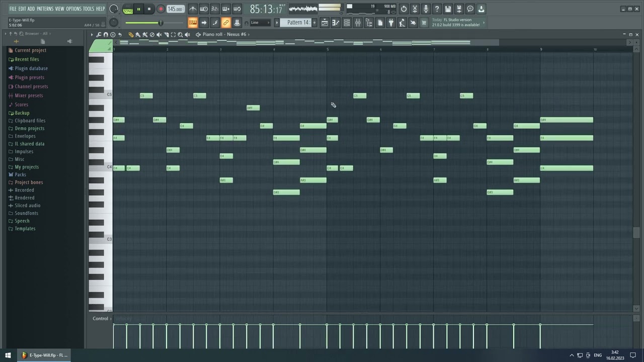Toggle typing keyboard to piano button
This screenshot has width=644, height=362.
tap(193, 23)
